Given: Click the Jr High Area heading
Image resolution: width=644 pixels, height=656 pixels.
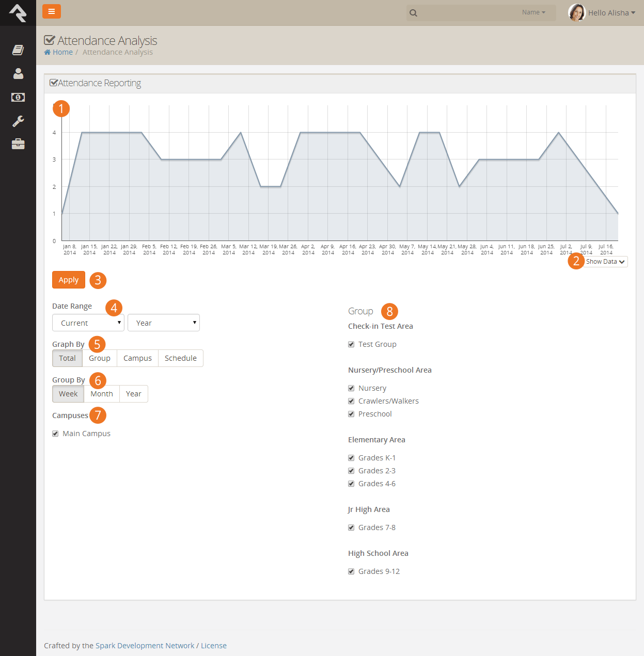Looking at the screenshot, I should 369,509.
